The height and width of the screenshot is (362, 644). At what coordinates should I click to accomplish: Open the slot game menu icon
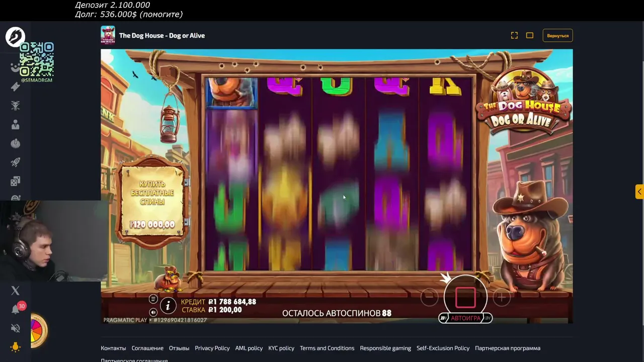153,299
